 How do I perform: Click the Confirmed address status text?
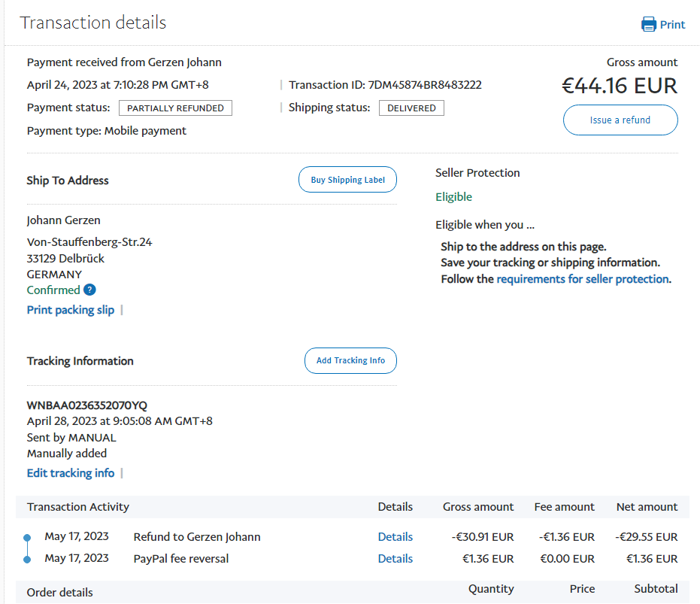click(53, 290)
